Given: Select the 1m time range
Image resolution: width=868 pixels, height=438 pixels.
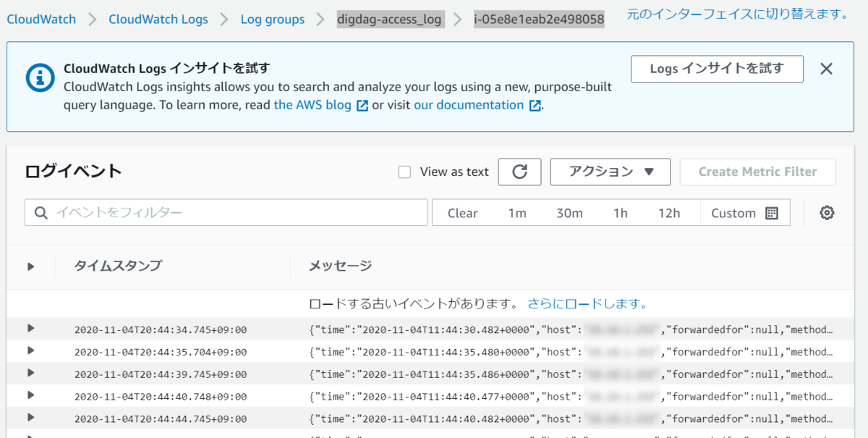Looking at the screenshot, I should pyautogui.click(x=517, y=213).
